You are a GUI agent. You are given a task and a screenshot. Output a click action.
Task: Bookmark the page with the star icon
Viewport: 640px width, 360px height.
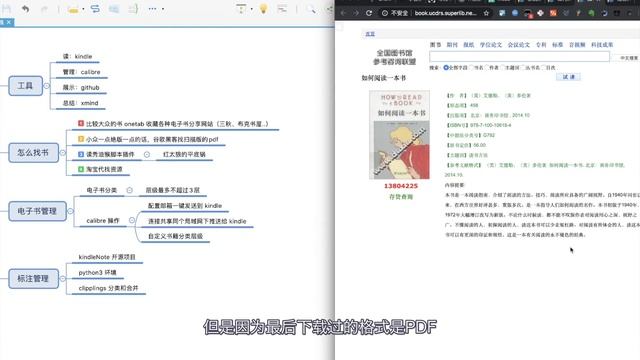(486, 13)
